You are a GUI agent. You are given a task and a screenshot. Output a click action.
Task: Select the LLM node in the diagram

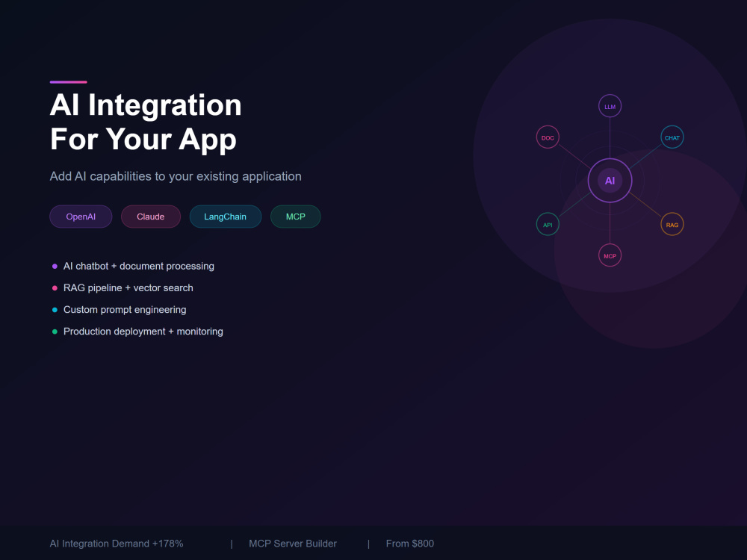pos(610,106)
